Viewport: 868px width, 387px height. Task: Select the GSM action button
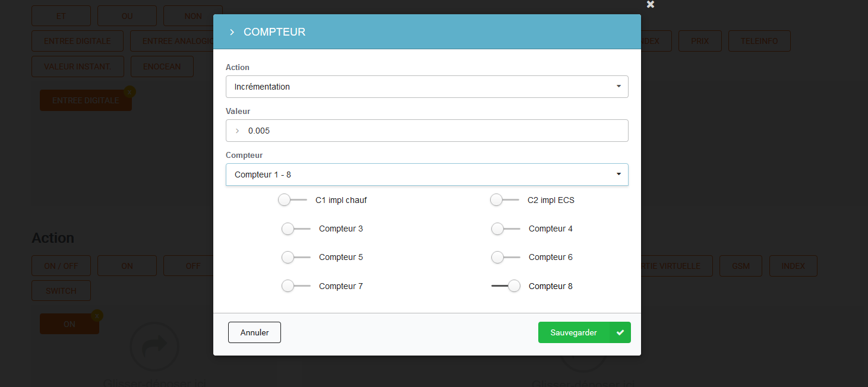point(740,266)
